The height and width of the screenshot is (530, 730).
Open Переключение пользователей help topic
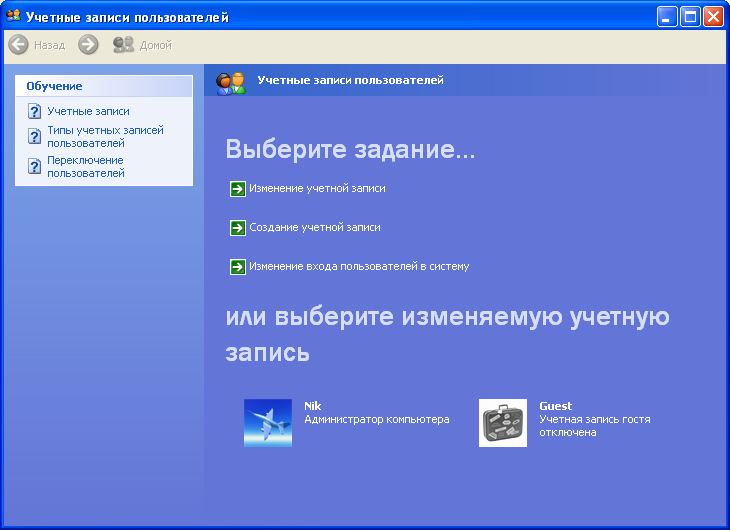click(86, 166)
